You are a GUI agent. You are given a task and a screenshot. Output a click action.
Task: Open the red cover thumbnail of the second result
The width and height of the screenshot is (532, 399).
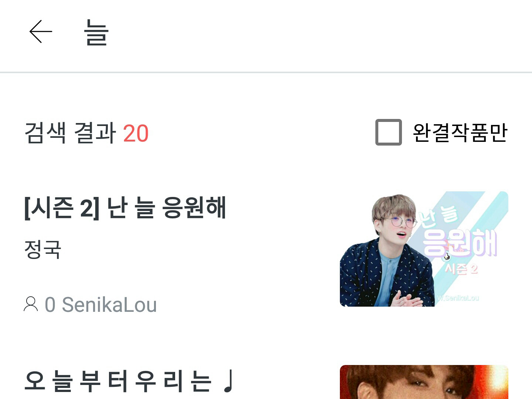(424, 382)
